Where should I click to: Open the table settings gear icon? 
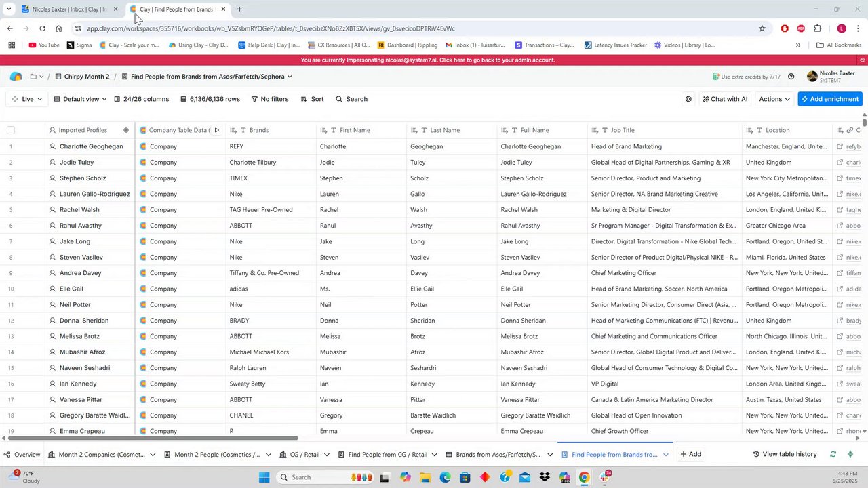(x=688, y=99)
